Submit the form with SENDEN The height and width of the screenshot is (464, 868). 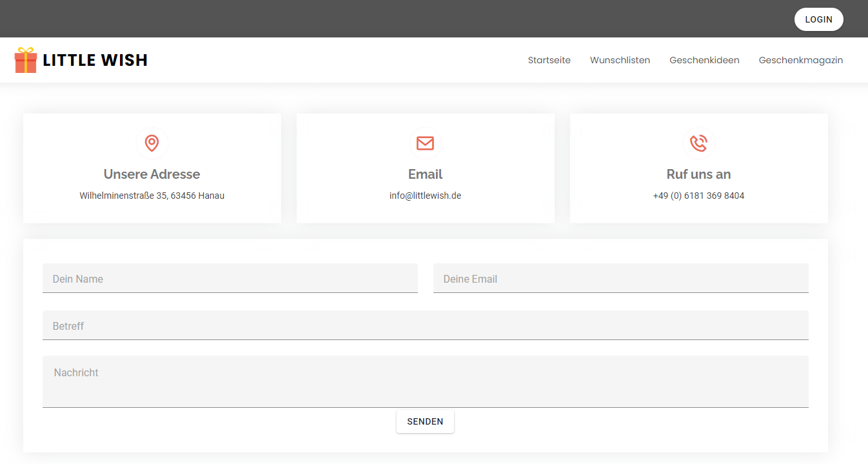coord(425,421)
